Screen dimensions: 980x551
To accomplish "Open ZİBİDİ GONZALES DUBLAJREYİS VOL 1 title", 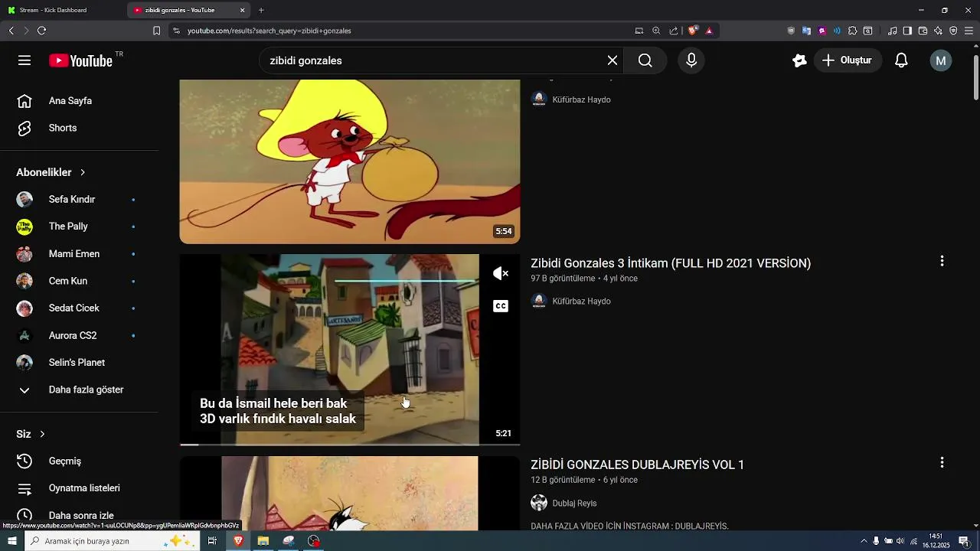I will coord(637,465).
